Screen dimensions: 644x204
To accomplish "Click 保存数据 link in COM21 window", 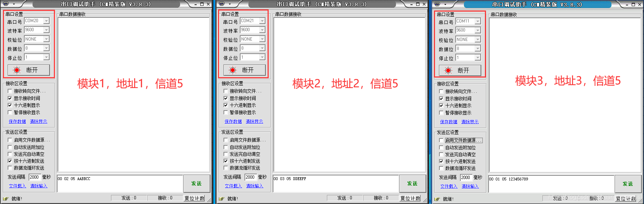I will 233,121.
